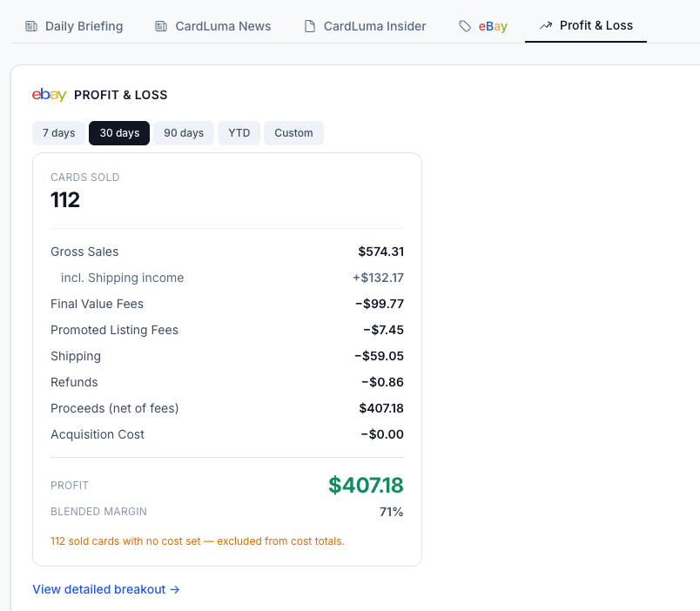Click the Promoted Listing Fees label
Viewport: 700px width, 611px height.
pyautogui.click(x=114, y=330)
